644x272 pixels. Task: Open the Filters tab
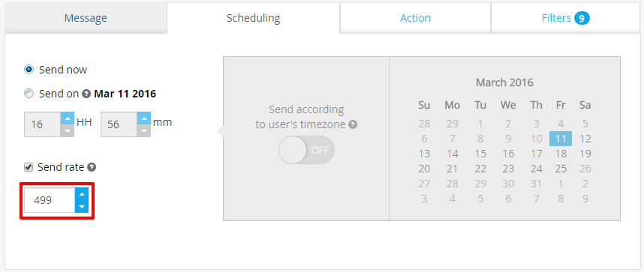click(x=565, y=18)
